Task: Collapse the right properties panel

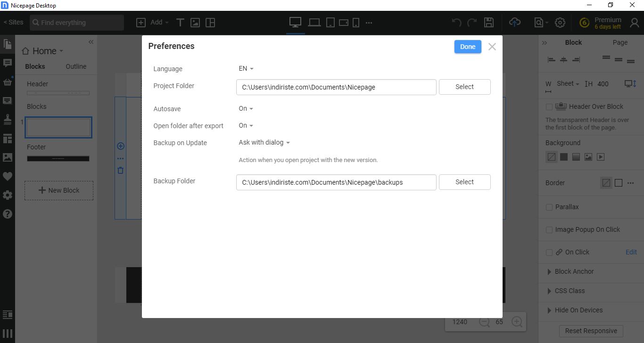Action: pos(545,42)
